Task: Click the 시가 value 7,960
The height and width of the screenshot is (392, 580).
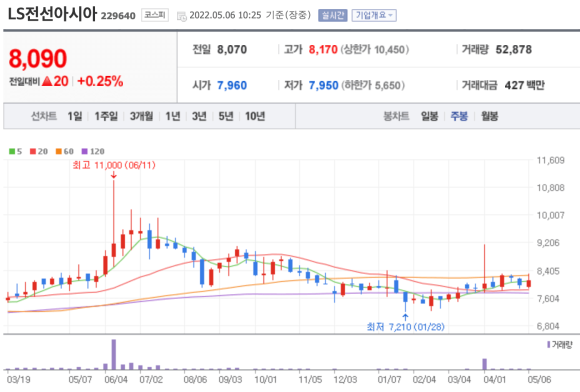Action: coord(232,85)
